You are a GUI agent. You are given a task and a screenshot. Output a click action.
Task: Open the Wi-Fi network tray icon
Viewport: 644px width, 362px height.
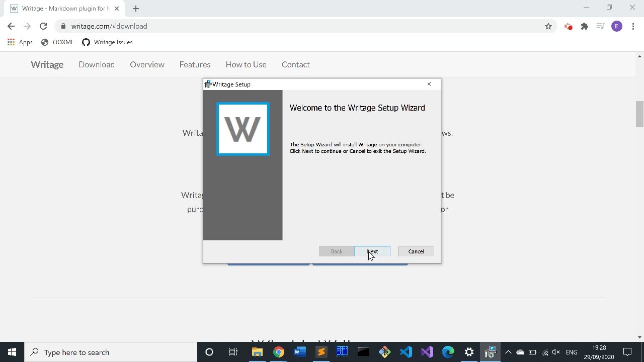tap(545, 352)
